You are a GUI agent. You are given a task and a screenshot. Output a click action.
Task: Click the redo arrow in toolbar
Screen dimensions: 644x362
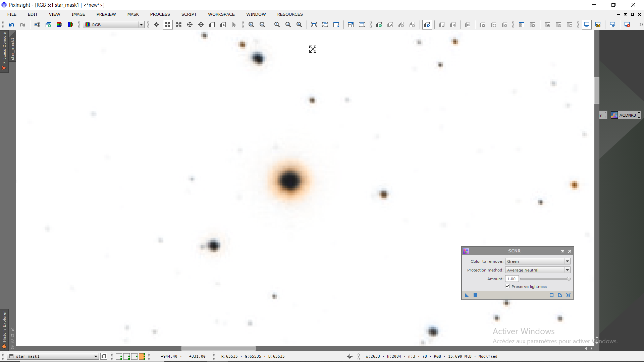pyautogui.click(x=22, y=24)
